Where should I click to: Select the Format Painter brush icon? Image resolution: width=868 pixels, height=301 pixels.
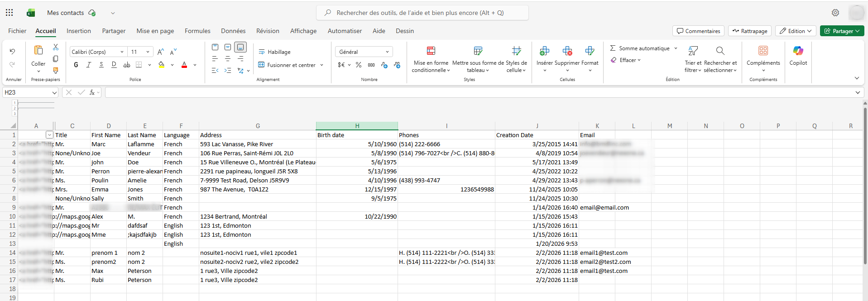pyautogui.click(x=56, y=71)
